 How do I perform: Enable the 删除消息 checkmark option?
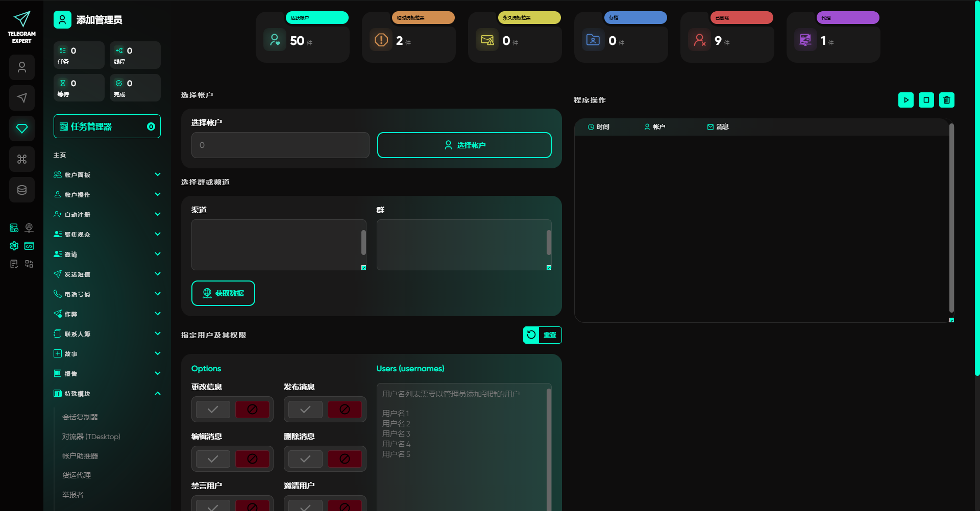tap(305, 459)
